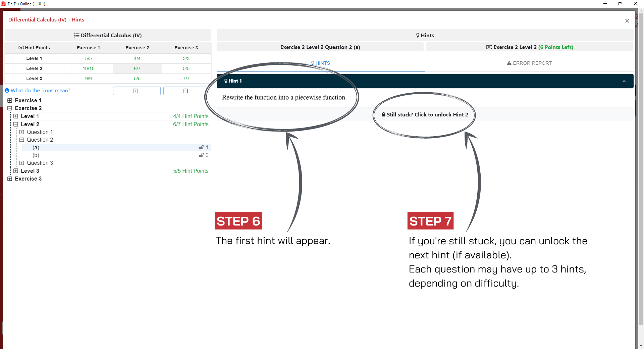Minimize the Dr. Du Online window
644x349 pixels.
coord(605,4)
